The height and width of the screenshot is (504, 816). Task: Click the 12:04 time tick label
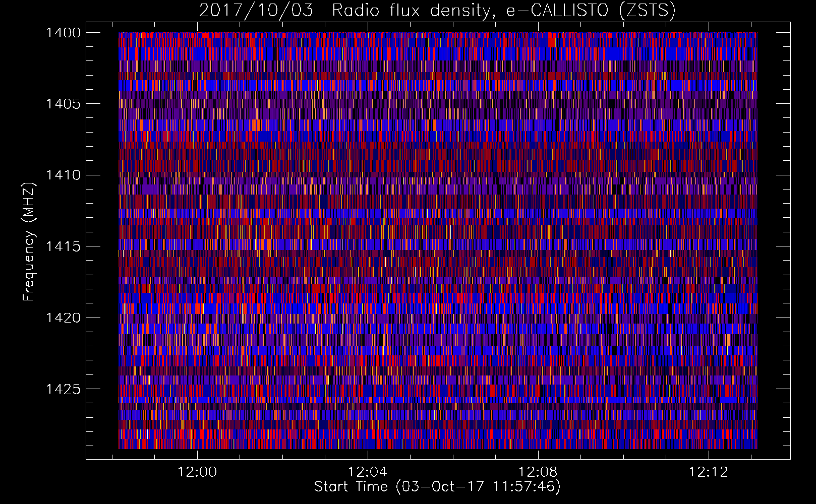click(x=368, y=472)
